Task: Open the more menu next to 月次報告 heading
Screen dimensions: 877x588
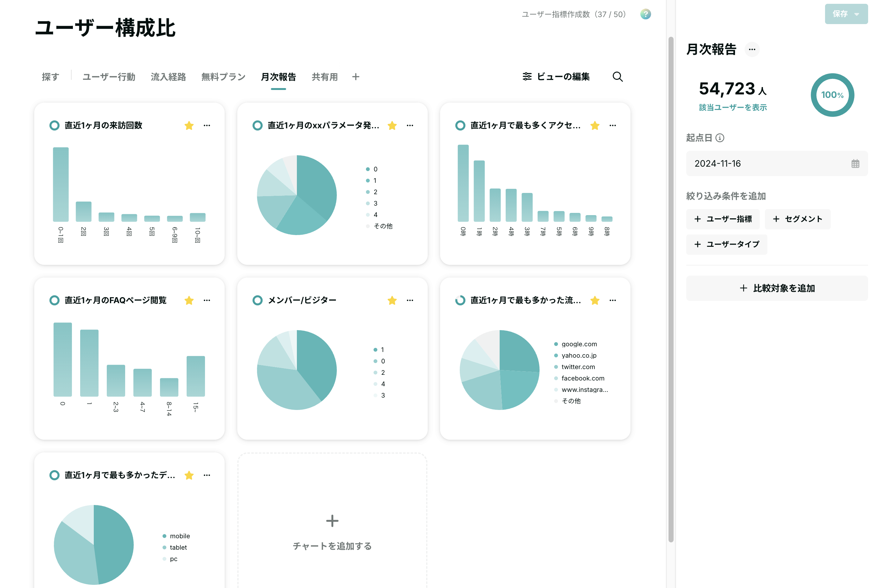Action: [752, 49]
